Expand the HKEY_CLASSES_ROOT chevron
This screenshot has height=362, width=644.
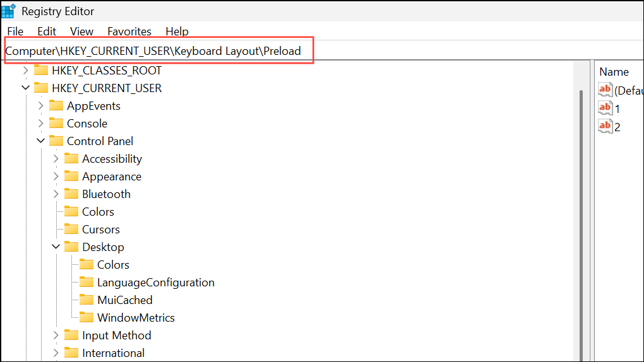point(25,70)
